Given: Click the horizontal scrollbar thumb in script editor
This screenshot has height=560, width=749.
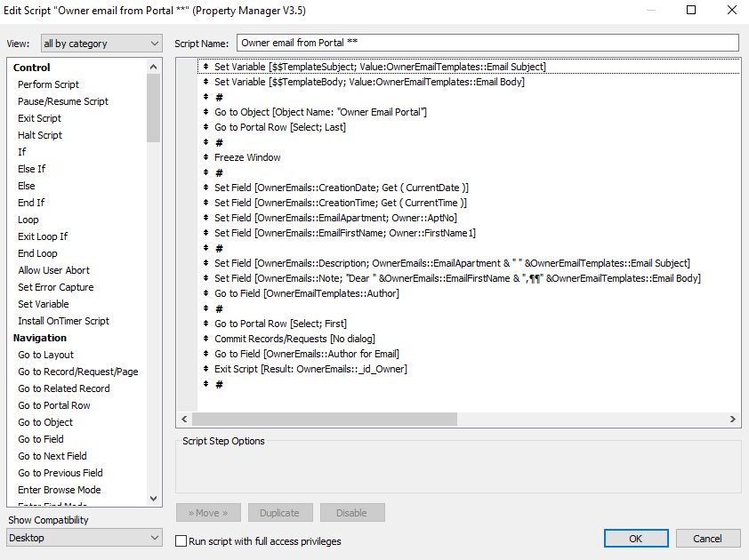Looking at the screenshot, I should pyautogui.click(x=325, y=420).
